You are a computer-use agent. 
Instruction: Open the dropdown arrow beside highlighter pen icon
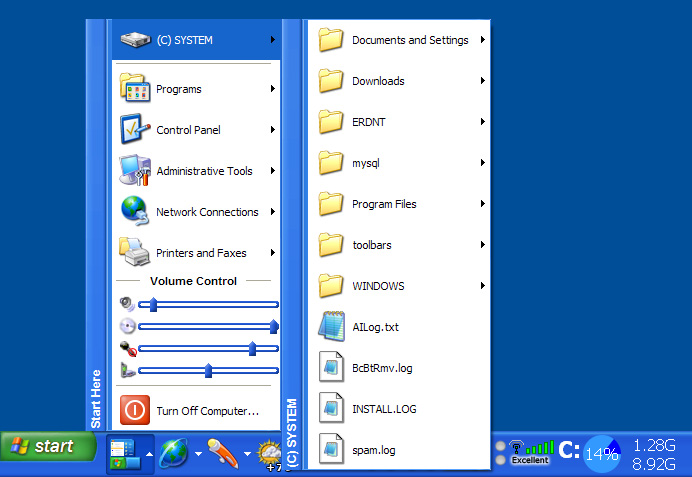point(247,454)
